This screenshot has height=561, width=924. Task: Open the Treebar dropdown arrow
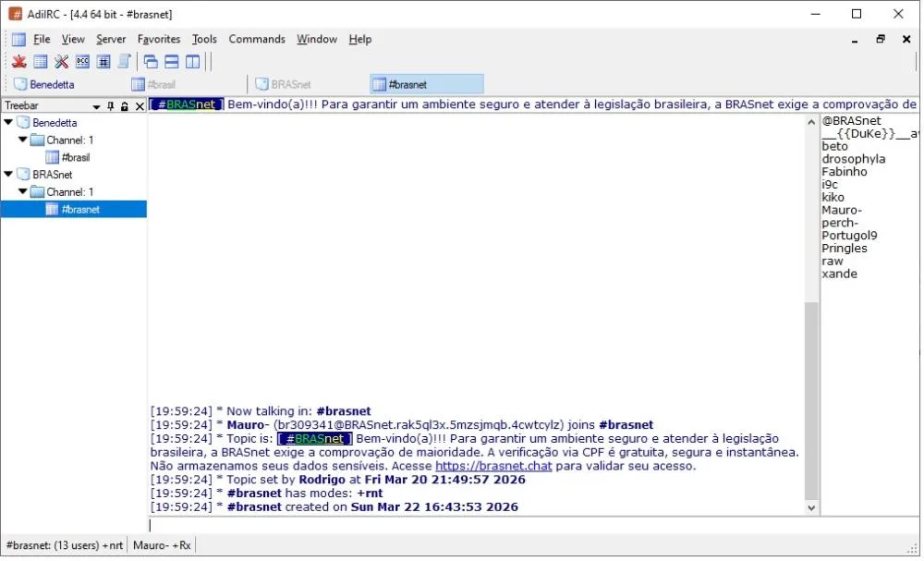click(95, 105)
